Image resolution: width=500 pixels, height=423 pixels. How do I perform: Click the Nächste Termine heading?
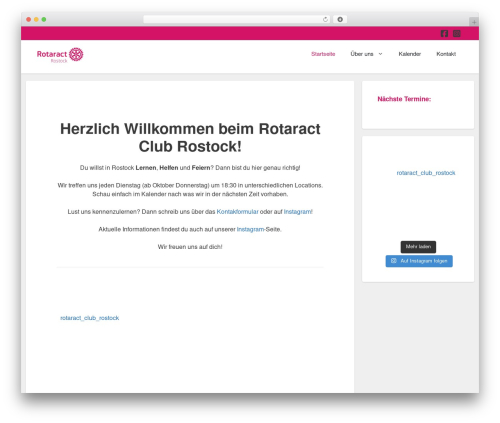(x=404, y=99)
